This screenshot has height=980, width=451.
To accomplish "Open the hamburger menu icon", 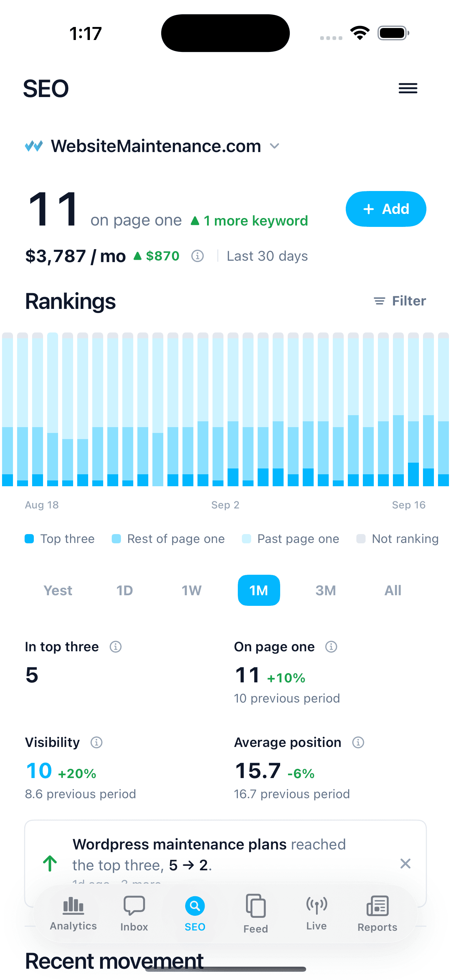I will 408,88.
